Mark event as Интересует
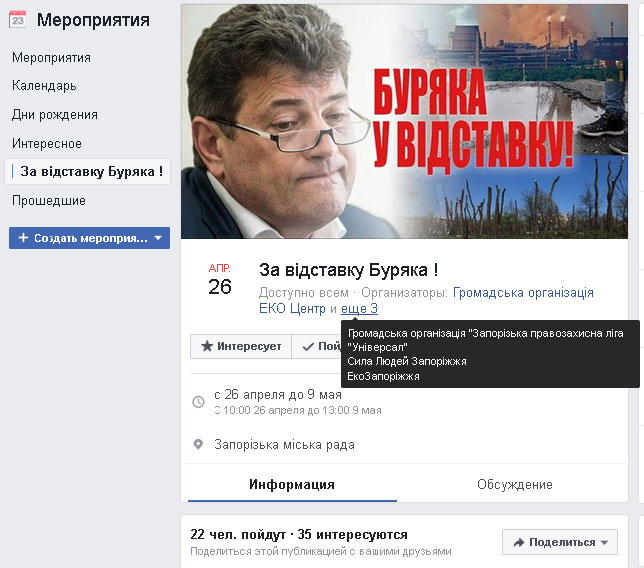 click(x=241, y=346)
